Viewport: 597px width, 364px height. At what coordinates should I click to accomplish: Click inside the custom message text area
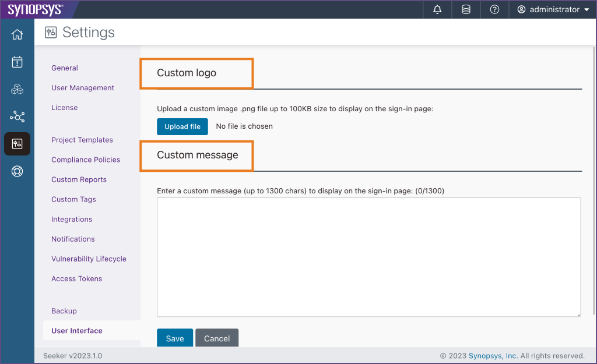coord(368,256)
